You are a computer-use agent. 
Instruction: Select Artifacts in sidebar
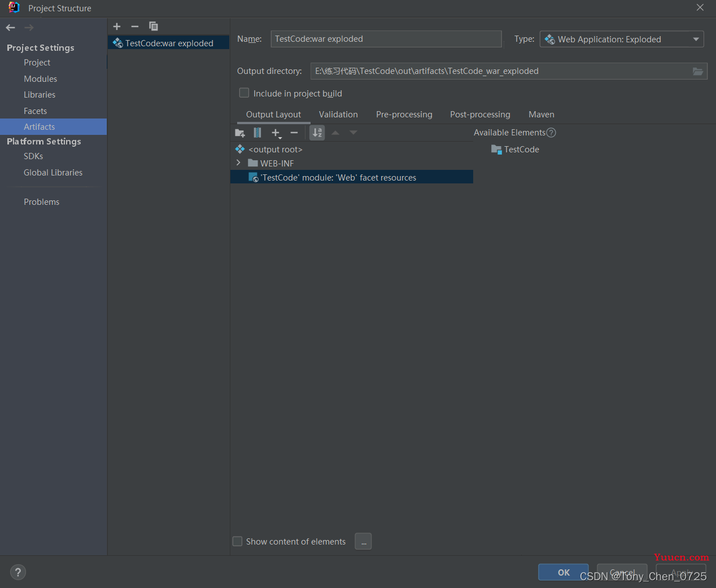click(x=53, y=127)
